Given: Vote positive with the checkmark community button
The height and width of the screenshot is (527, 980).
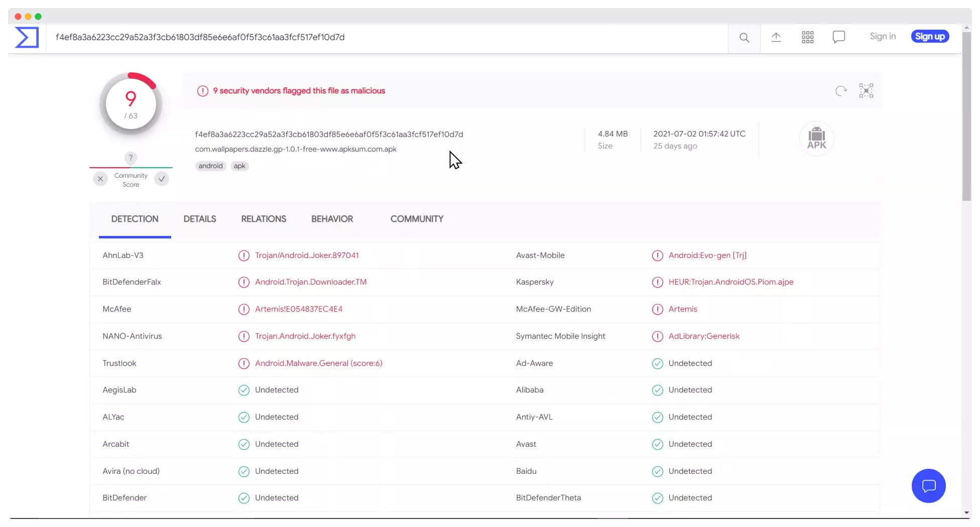Looking at the screenshot, I should (x=162, y=179).
